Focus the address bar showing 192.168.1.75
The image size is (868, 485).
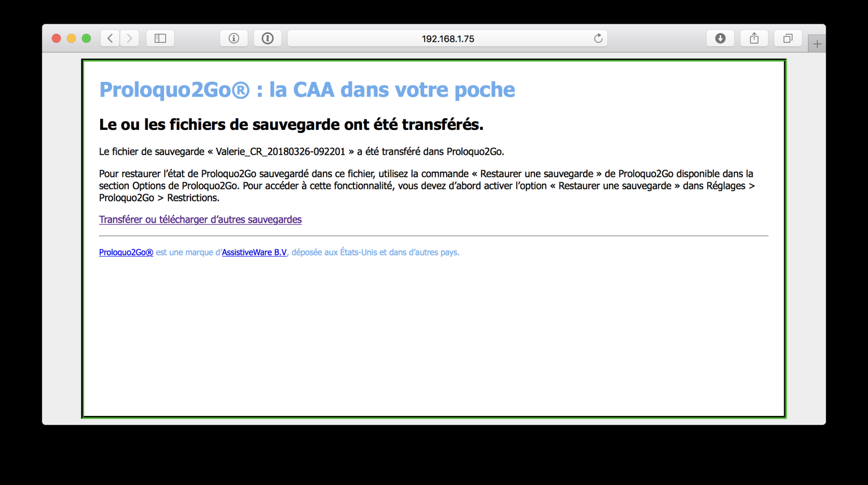click(x=447, y=38)
